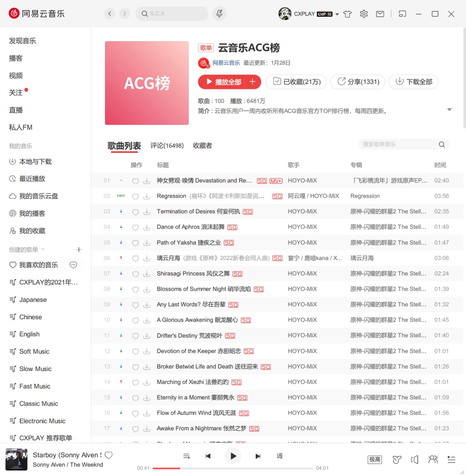This screenshot has width=466, height=476.
Task: Open the lyrics panel icon
Action: point(280,456)
